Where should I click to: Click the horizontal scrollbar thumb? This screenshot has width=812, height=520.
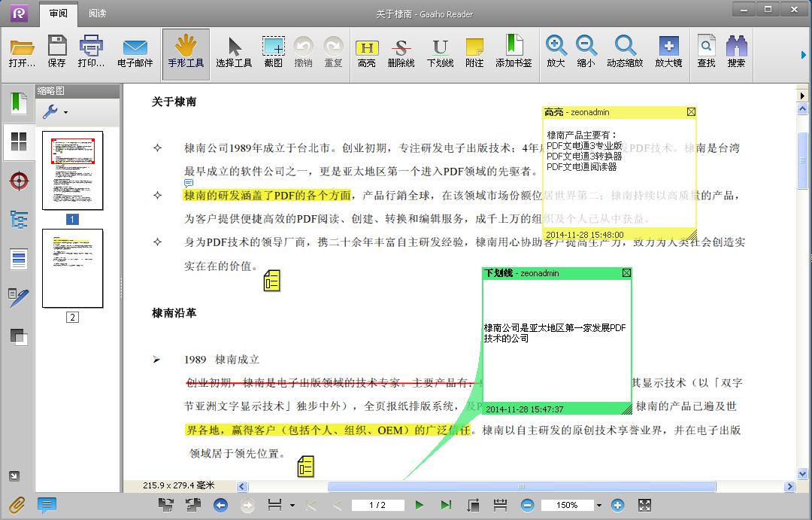tap(522, 486)
